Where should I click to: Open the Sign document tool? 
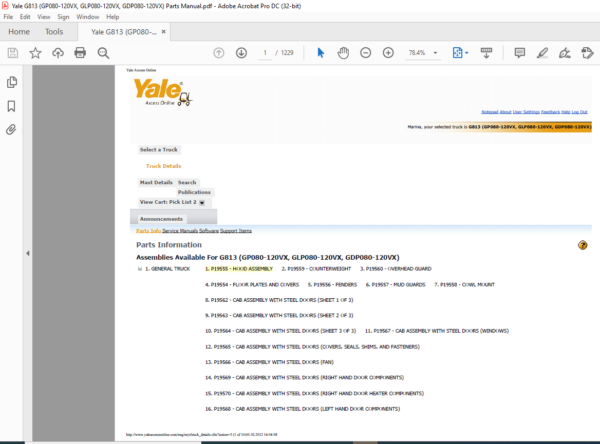[564, 53]
